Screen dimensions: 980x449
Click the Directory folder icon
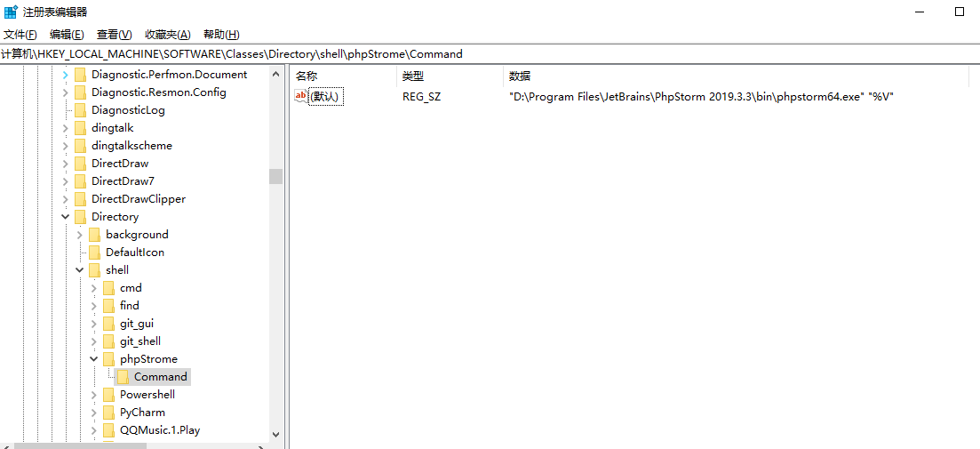pyautogui.click(x=80, y=217)
